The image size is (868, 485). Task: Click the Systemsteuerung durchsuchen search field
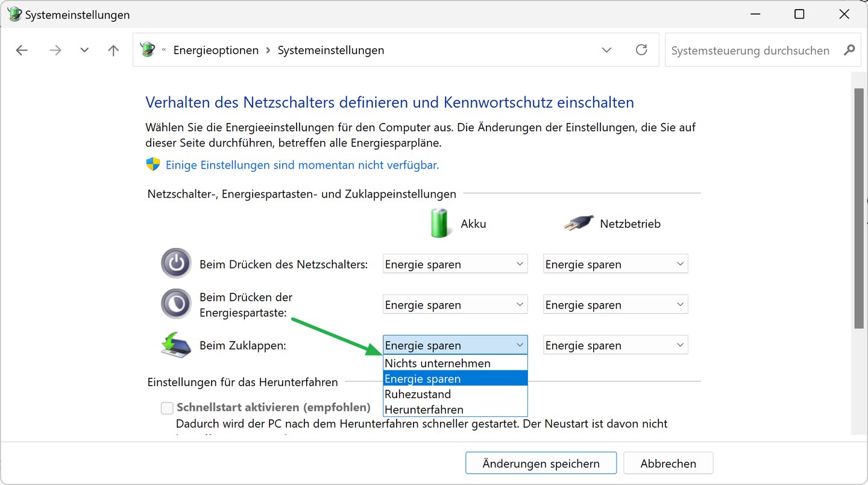(750, 51)
